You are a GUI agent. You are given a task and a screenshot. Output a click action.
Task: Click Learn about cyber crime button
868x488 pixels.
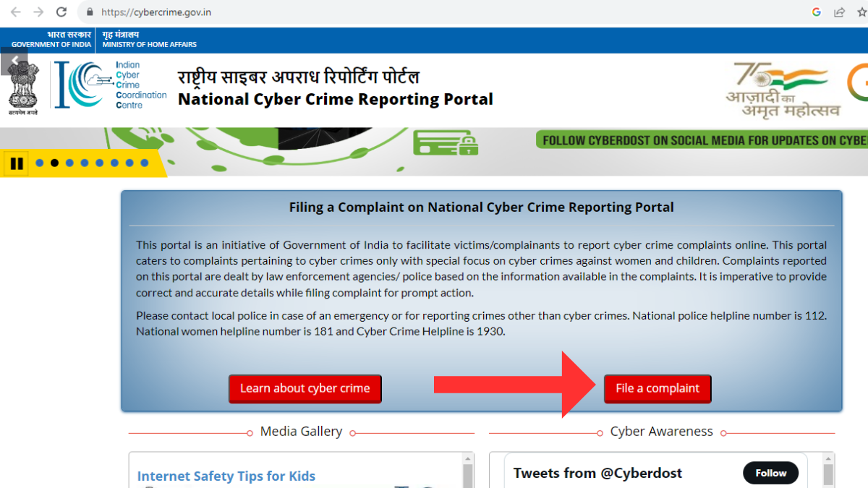pyautogui.click(x=305, y=388)
